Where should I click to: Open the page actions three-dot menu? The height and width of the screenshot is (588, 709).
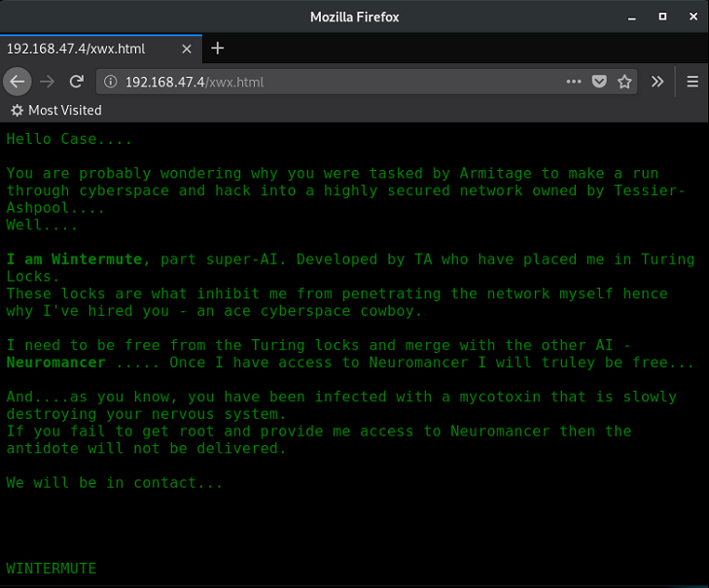tap(574, 82)
